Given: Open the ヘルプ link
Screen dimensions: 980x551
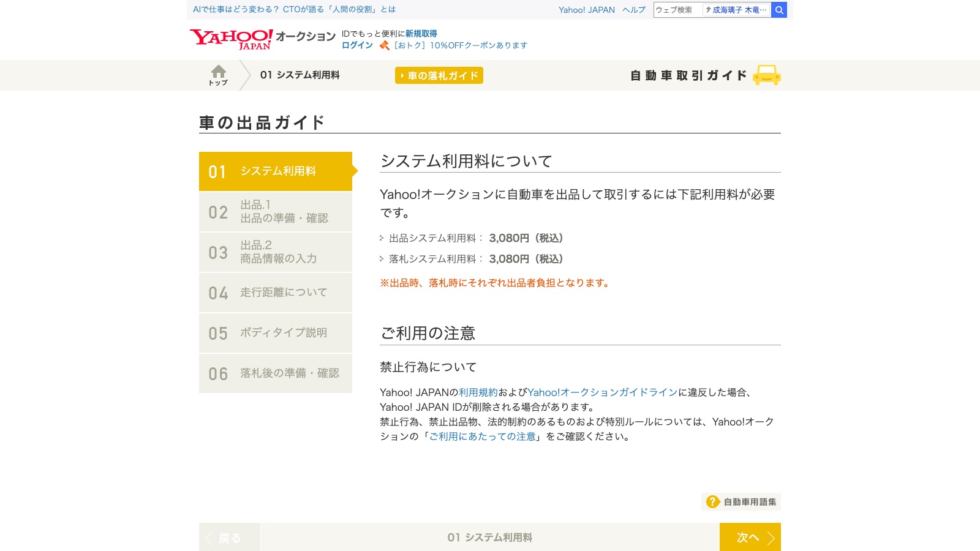Looking at the screenshot, I should (634, 10).
